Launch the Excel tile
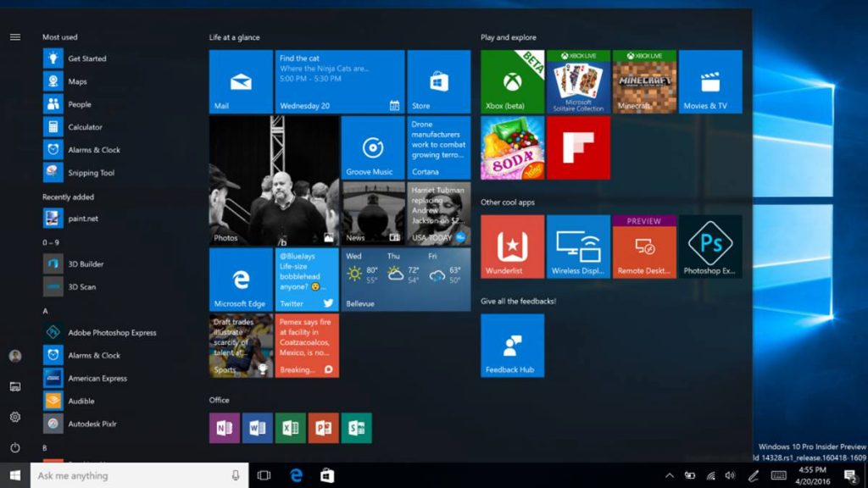 point(291,428)
